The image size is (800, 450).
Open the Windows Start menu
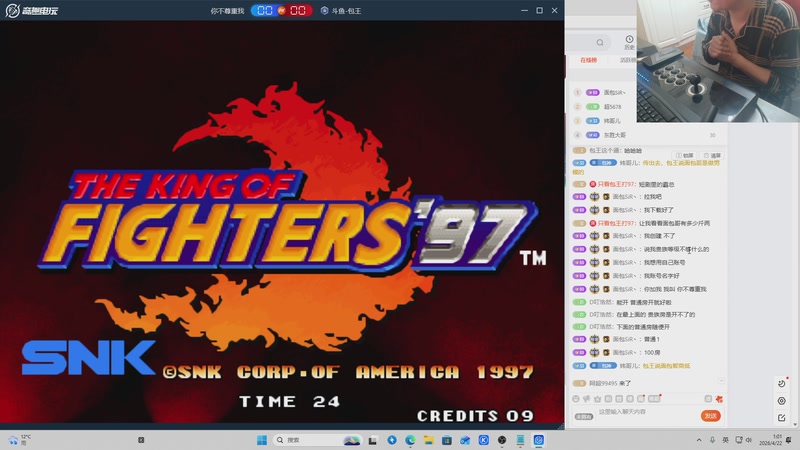click(262, 440)
